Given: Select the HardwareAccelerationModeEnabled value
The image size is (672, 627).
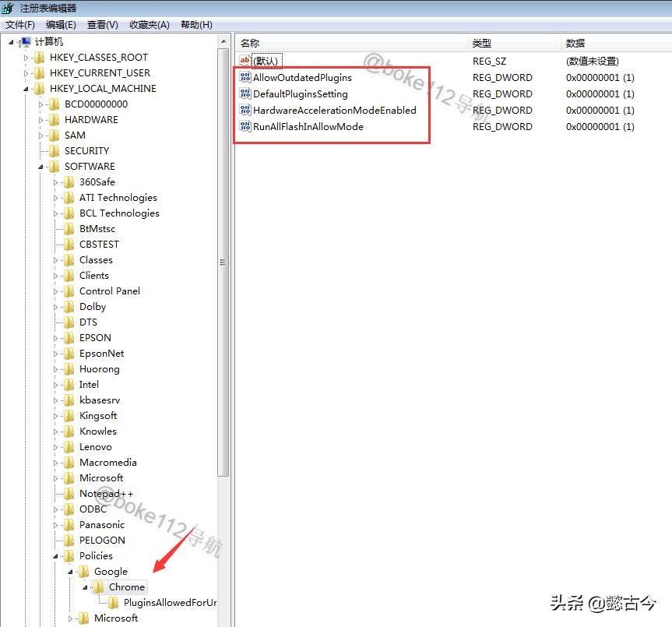Looking at the screenshot, I should [x=335, y=110].
